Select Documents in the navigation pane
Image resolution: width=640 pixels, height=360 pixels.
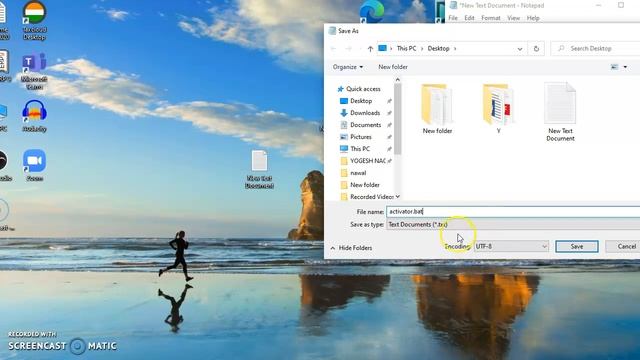(360, 125)
